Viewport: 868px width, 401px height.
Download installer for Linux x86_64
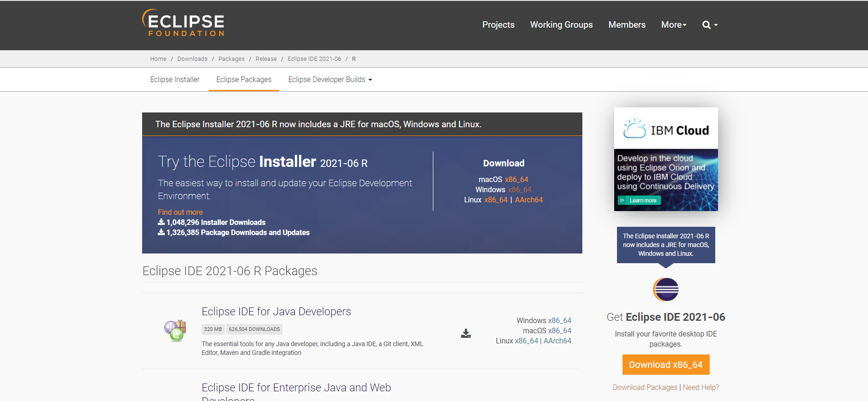(496, 200)
